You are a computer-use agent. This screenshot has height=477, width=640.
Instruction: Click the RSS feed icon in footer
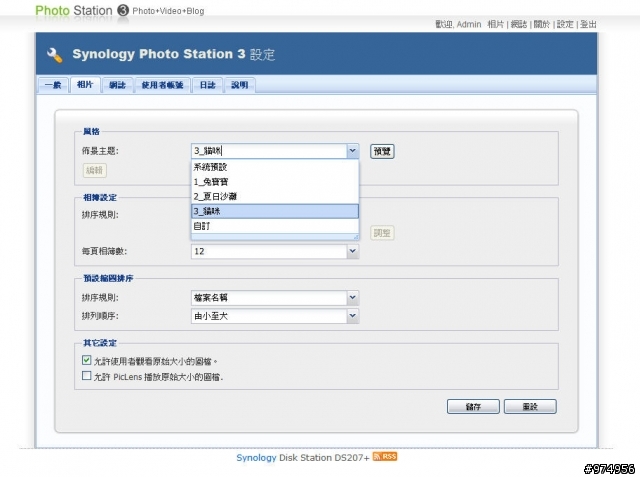[385, 456]
